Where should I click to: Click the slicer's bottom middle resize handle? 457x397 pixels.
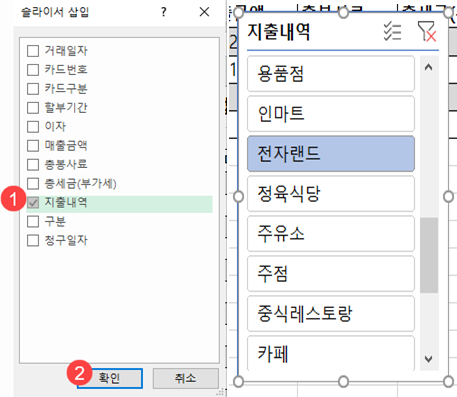click(x=343, y=381)
